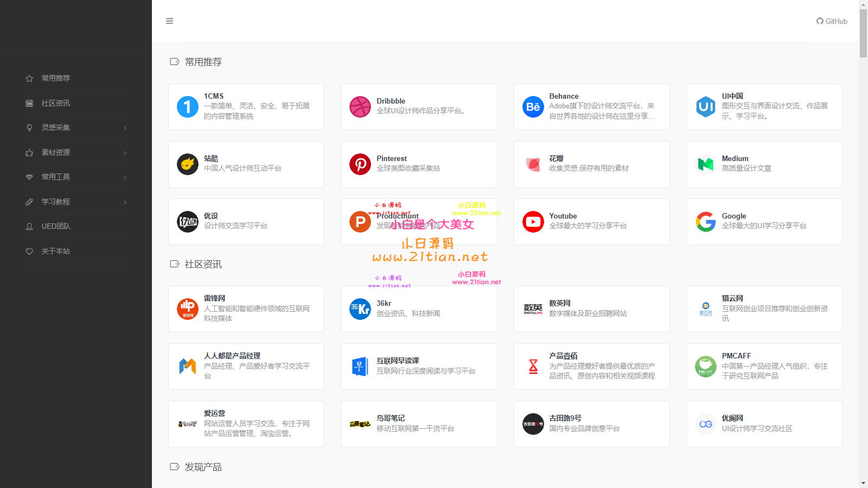Go to 社区资讯 in the sidebar
868x488 pixels.
click(x=55, y=103)
